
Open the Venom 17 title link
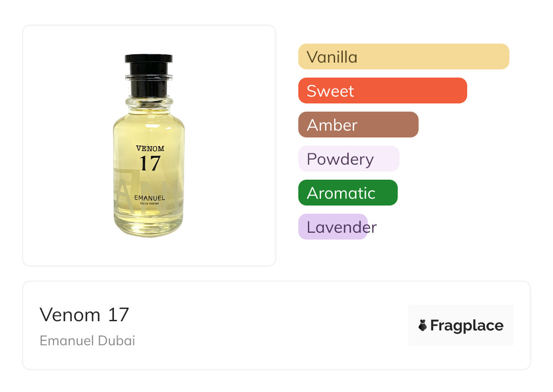click(84, 314)
